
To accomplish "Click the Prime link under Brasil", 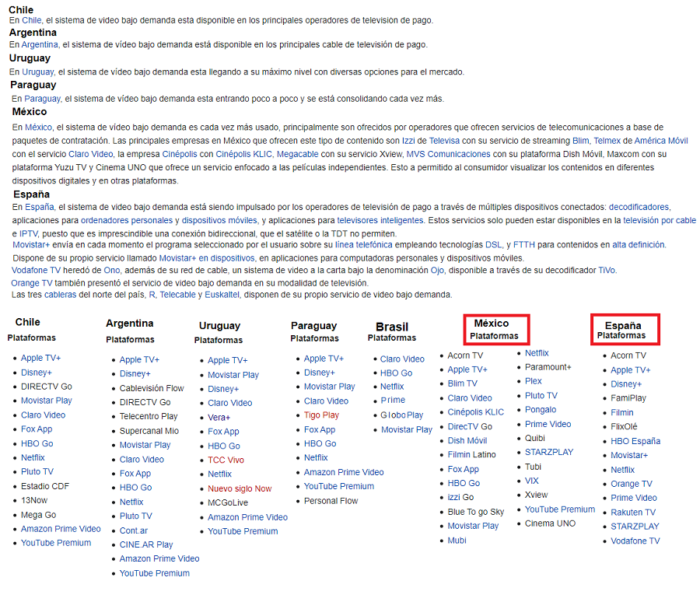I will pos(393,400).
